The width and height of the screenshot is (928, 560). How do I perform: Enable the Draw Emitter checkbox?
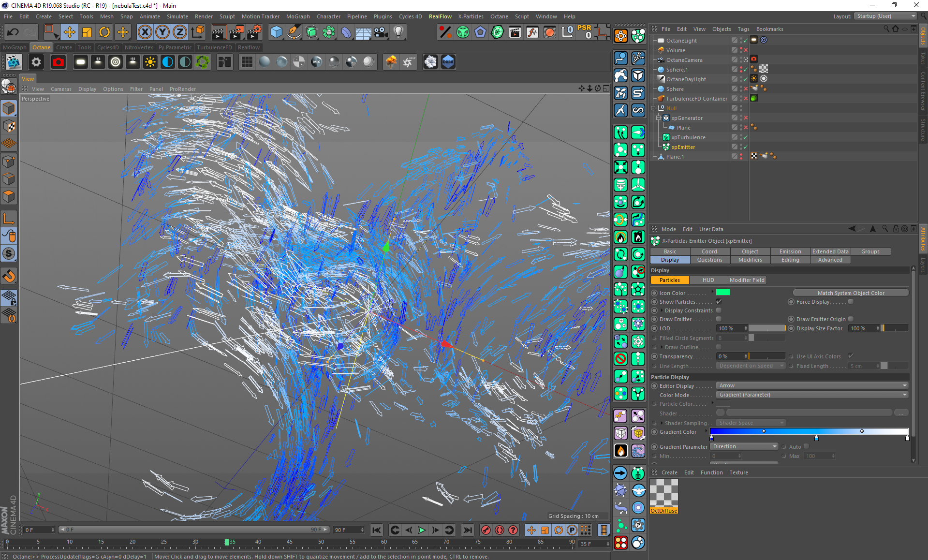(x=719, y=319)
